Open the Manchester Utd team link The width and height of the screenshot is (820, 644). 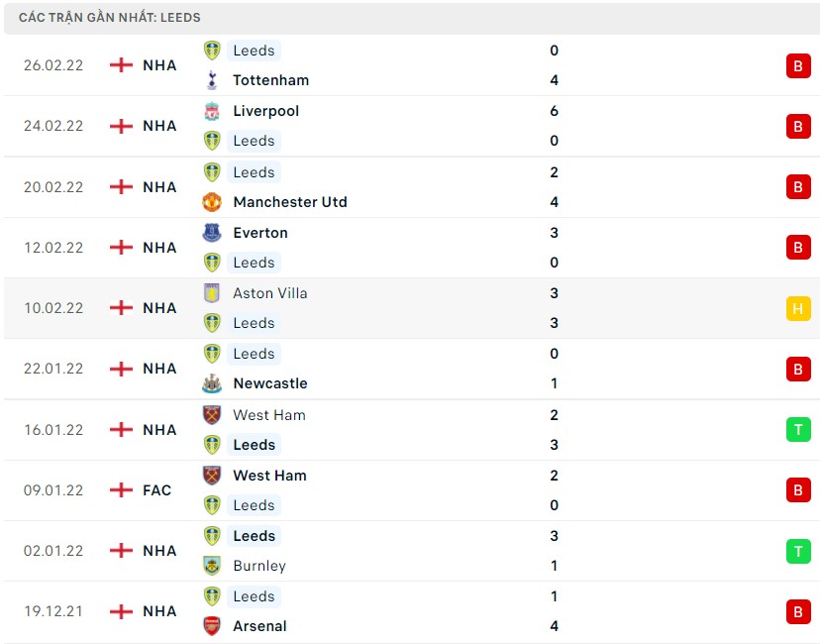[290, 202]
